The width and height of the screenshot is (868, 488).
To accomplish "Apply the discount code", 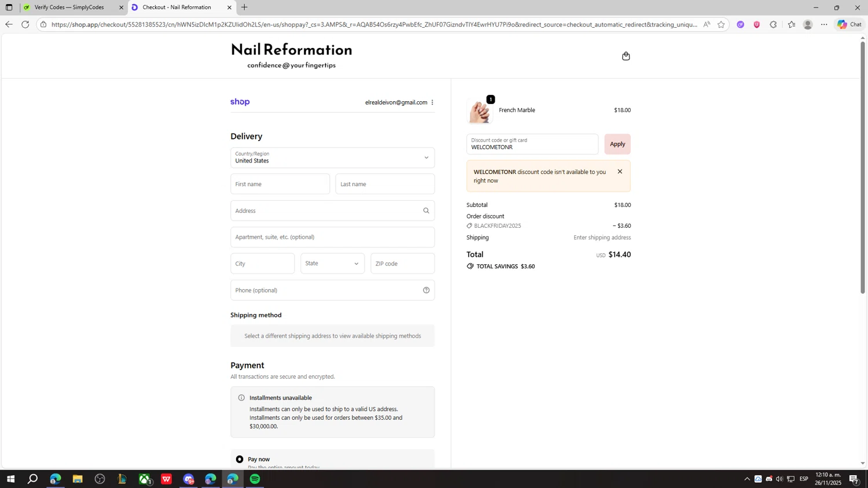I will [617, 144].
